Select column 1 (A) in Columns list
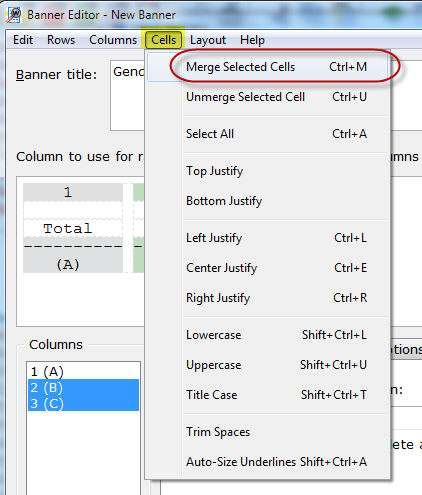The image size is (422, 495). (83, 371)
